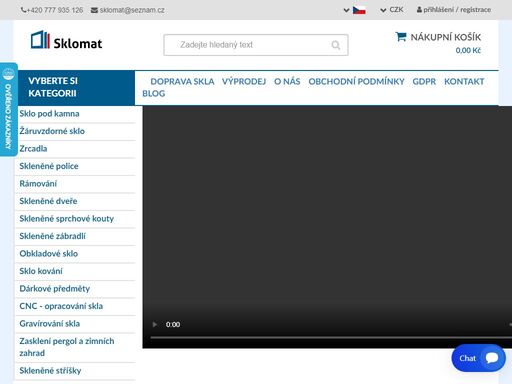The image size is (512, 384).
Task: Open OBCHODNÍ PODMÍNKY menu item
Action: click(356, 81)
